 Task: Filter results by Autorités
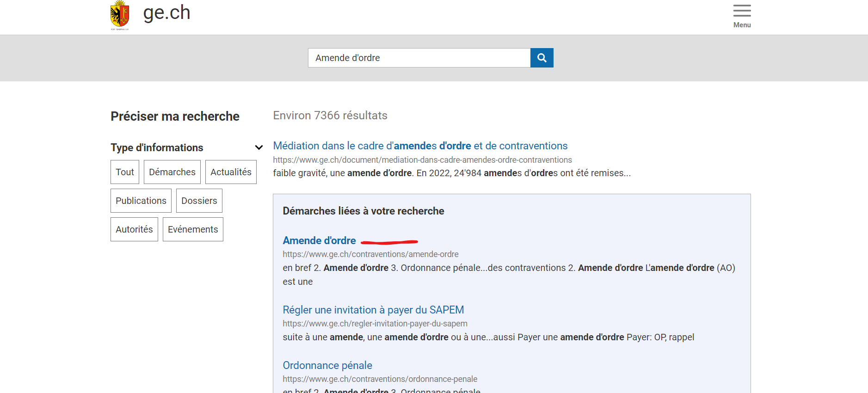(x=134, y=229)
